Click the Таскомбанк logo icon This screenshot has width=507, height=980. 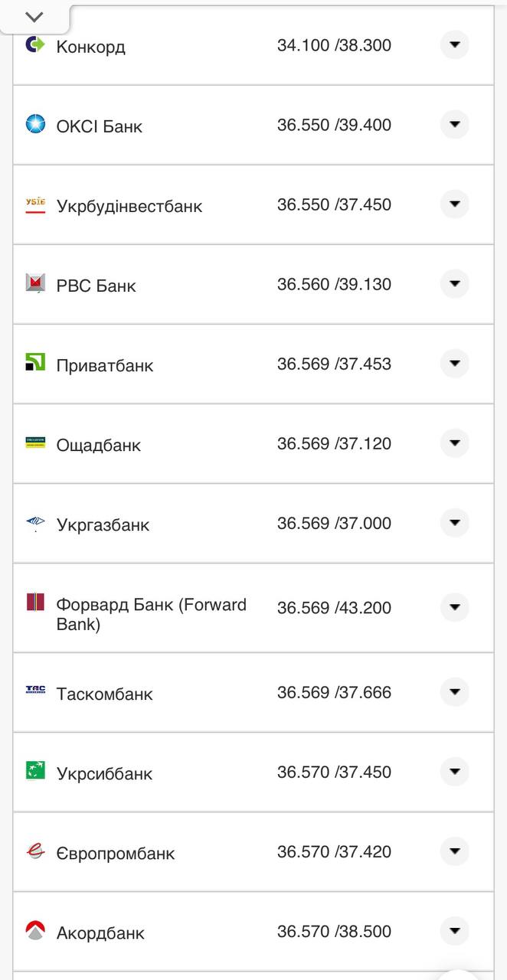(x=35, y=691)
